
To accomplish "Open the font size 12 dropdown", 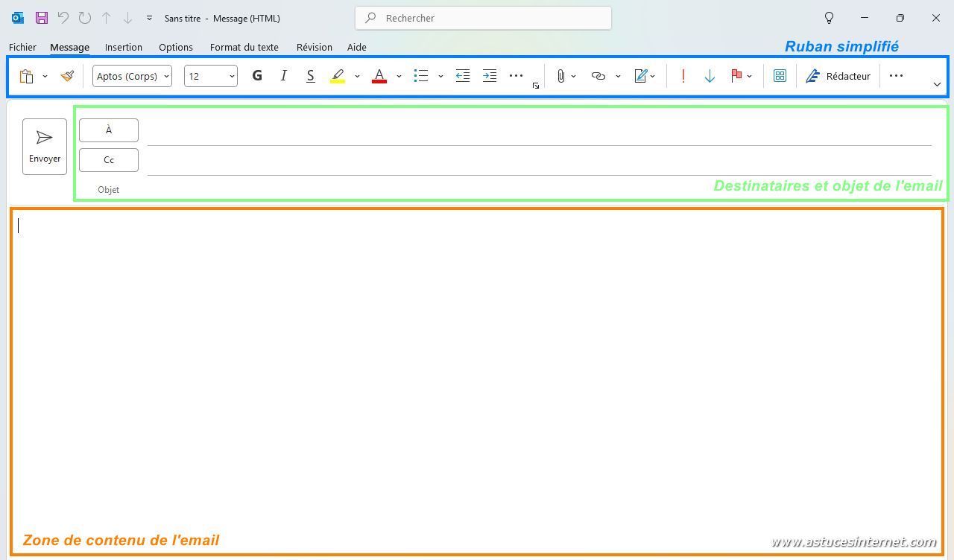I will (x=211, y=76).
